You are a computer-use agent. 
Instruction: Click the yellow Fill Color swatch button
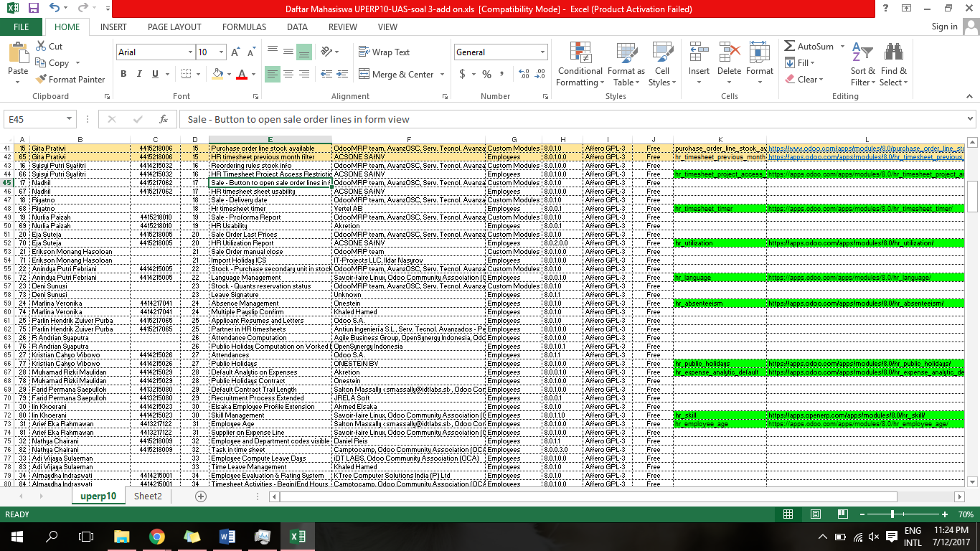point(217,74)
